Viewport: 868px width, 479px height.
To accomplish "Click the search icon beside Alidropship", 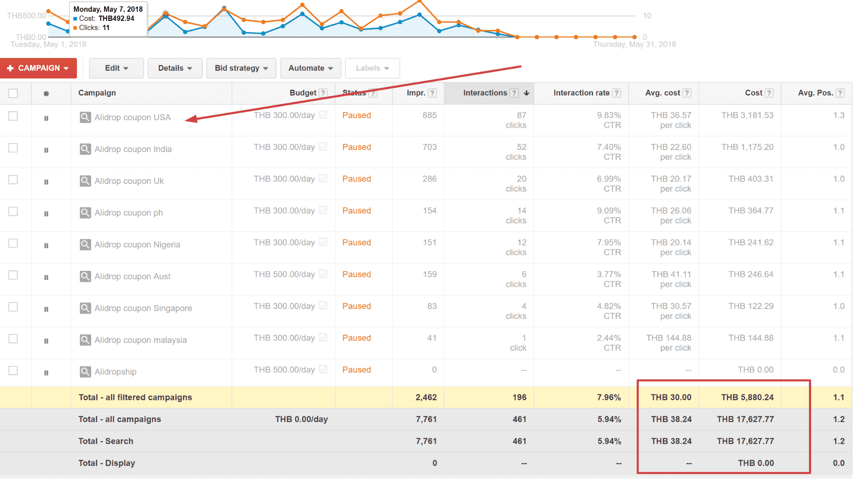I will coord(85,372).
